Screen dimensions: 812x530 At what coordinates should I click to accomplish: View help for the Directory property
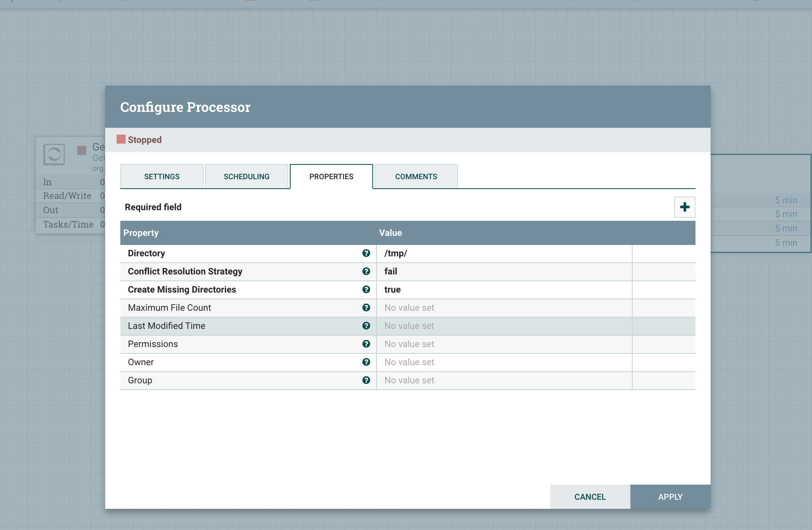(x=366, y=253)
